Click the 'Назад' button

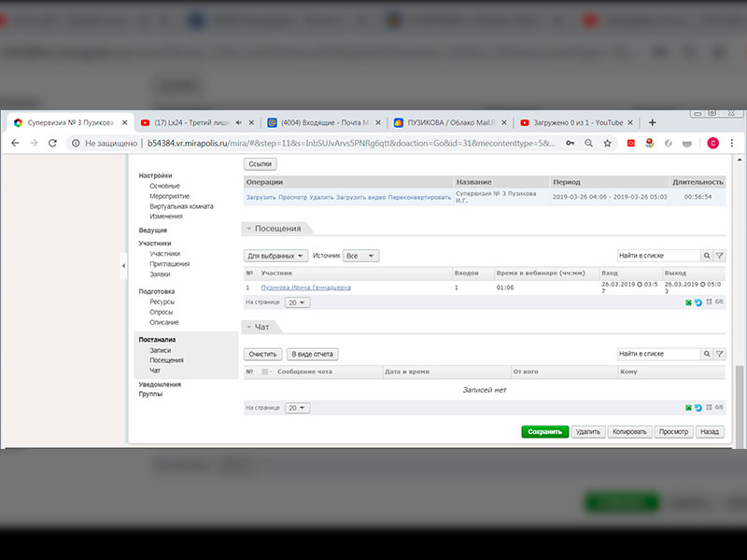[x=710, y=431]
